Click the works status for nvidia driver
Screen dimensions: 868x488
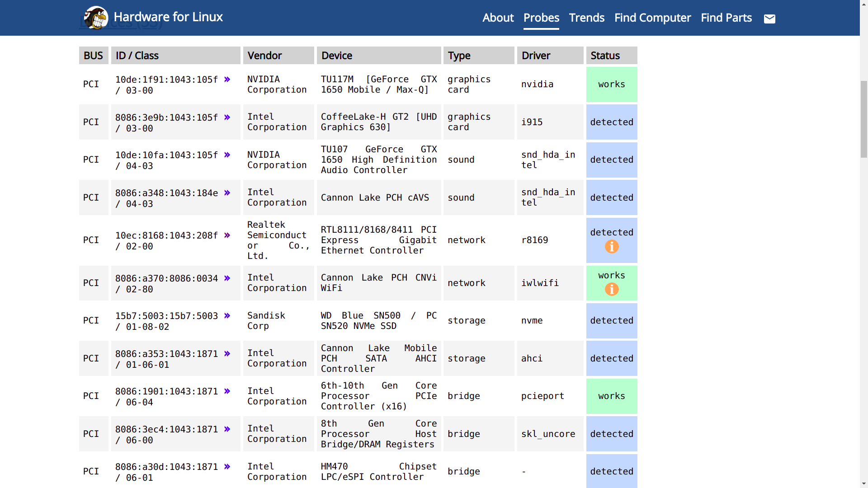click(612, 84)
